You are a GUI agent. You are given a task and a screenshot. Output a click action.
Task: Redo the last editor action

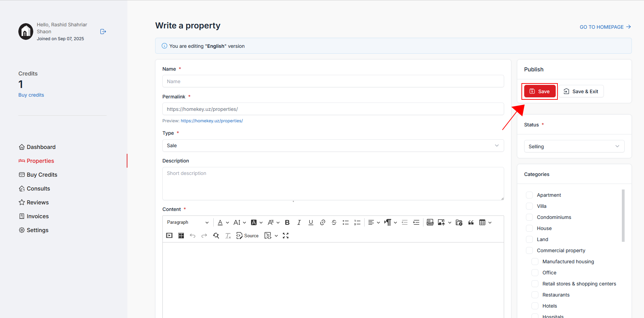point(204,236)
